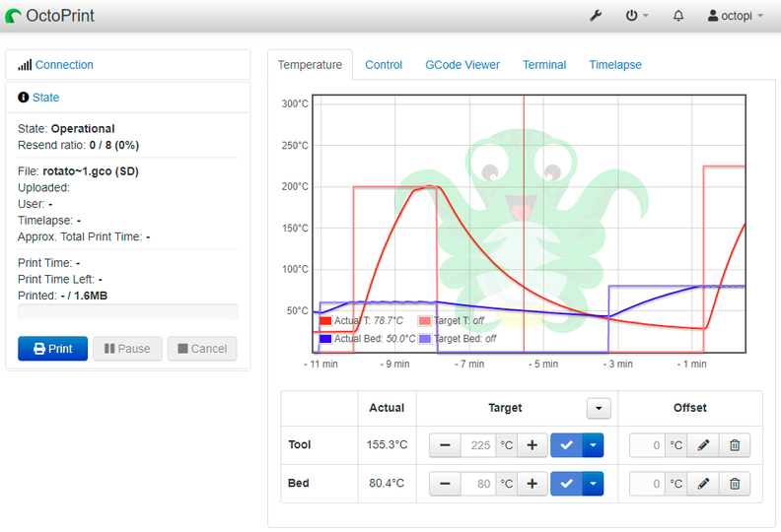
Task: Decrease Tool target temperature
Action: (x=446, y=445)
